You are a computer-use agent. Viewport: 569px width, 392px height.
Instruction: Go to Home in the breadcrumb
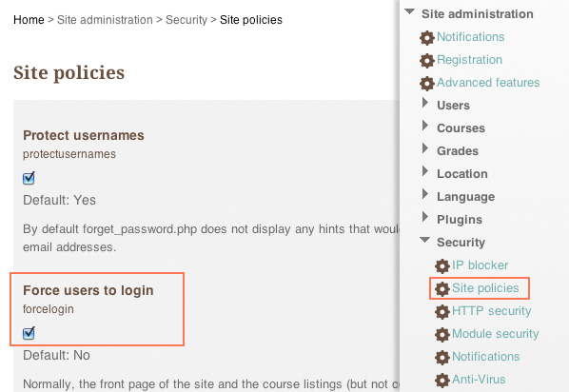[29, 20]
